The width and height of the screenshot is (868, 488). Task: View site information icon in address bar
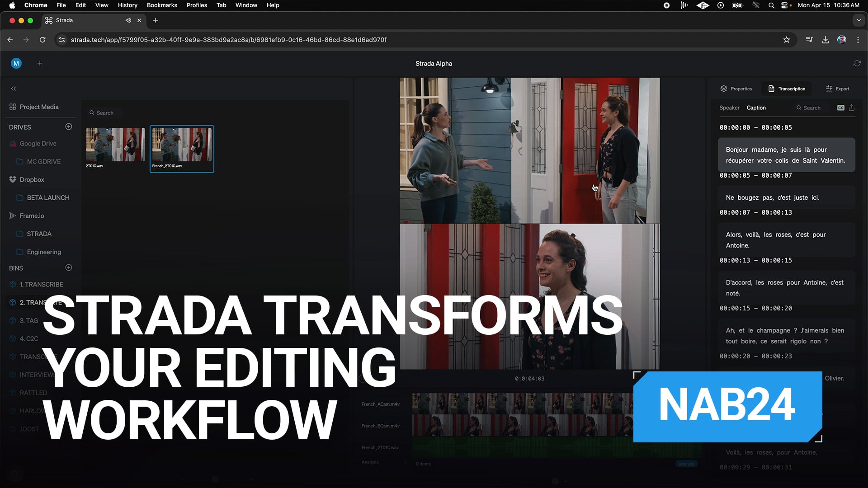tap(62, 40)
